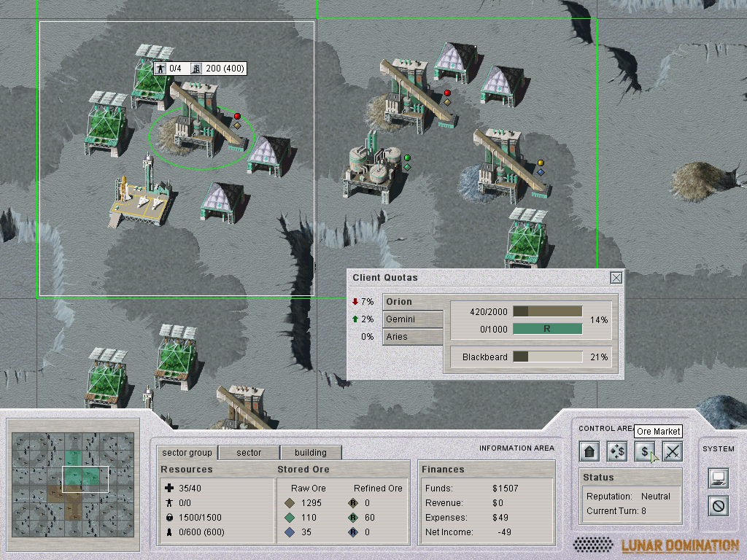Screen dimensions: 747x560
Task: Click the ore-to-dollar exchange arrows icon
Action: [x=616, y=452]
